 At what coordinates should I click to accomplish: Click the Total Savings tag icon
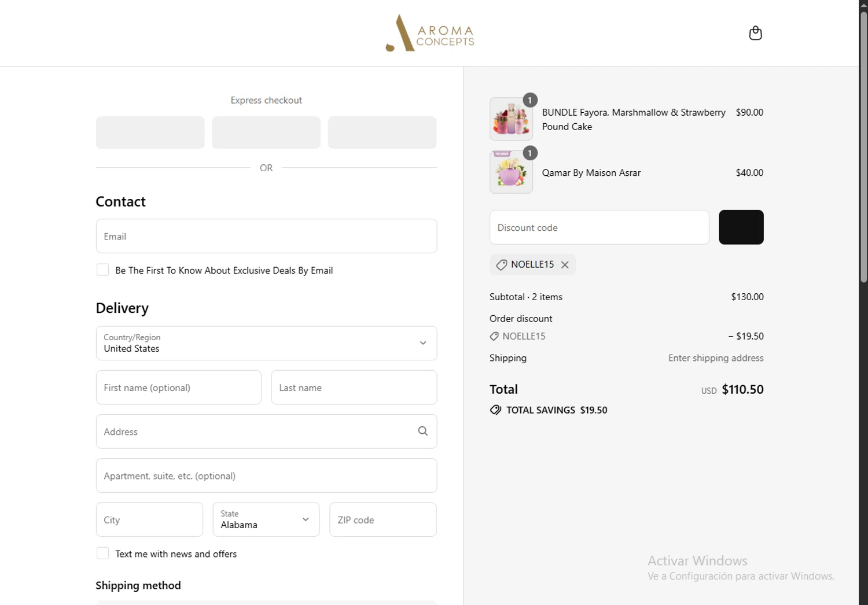[x=495, y=410]
